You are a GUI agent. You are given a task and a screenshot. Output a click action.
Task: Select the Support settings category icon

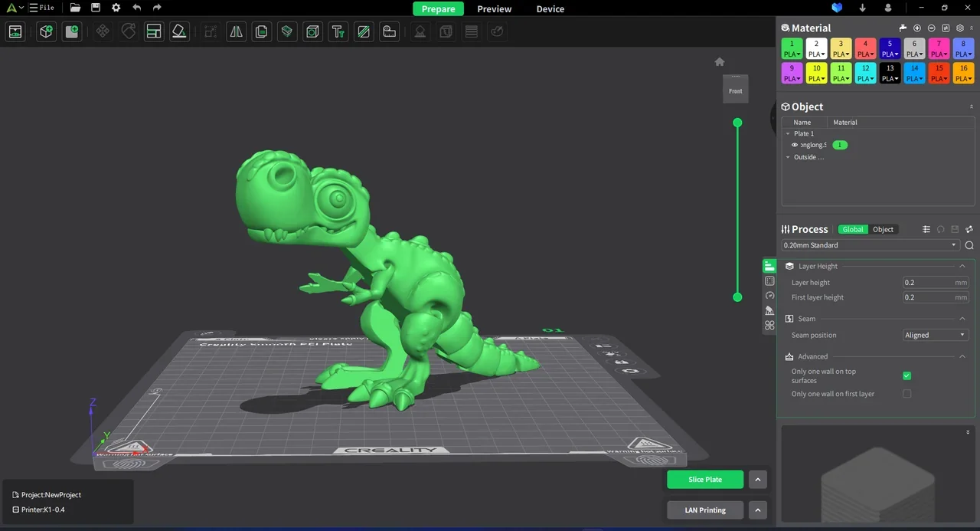pos(769,310)
